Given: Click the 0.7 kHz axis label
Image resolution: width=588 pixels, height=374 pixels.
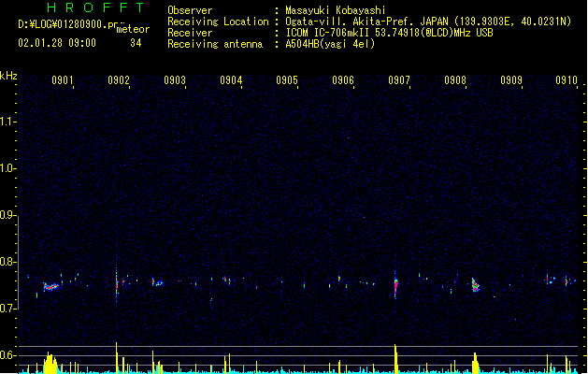Looking at the screenshot, I should point(7,309).
